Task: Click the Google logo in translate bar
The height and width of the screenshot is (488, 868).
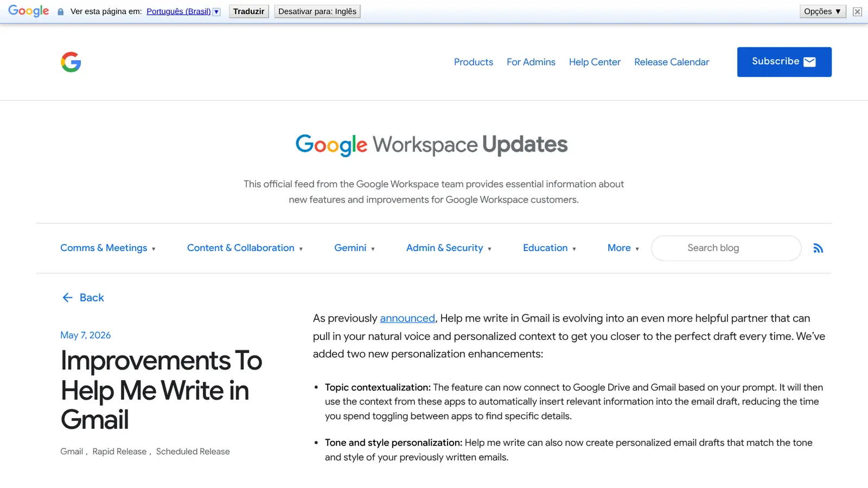Action: [29, 11]
